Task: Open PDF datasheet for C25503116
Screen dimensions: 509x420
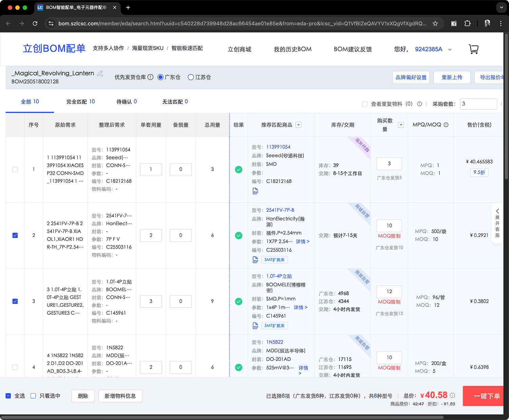Action: pyautogui.click(x=256, y=260)
